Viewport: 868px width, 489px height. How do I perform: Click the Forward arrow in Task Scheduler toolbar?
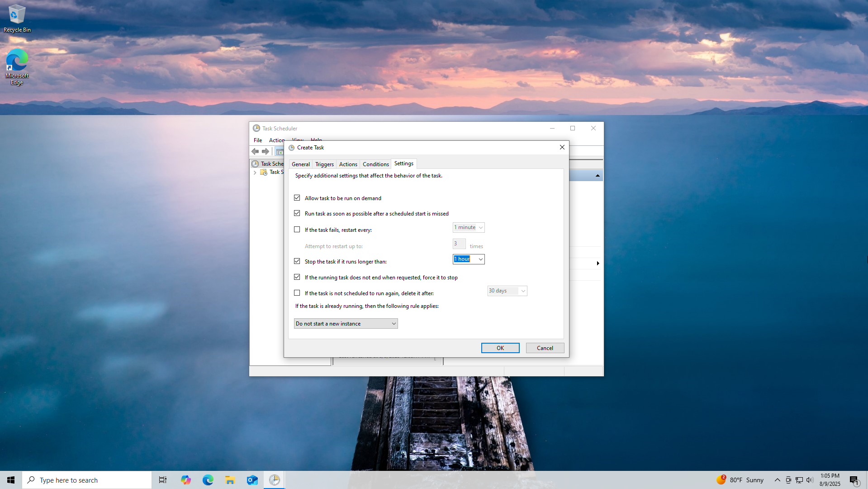(266, 151)
